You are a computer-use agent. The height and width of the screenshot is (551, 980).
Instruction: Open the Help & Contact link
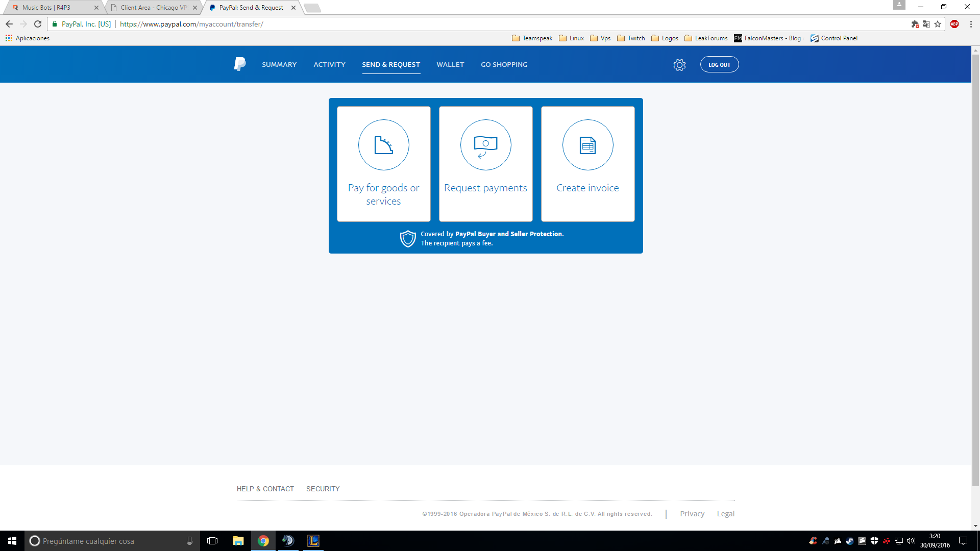click(265, 489)
